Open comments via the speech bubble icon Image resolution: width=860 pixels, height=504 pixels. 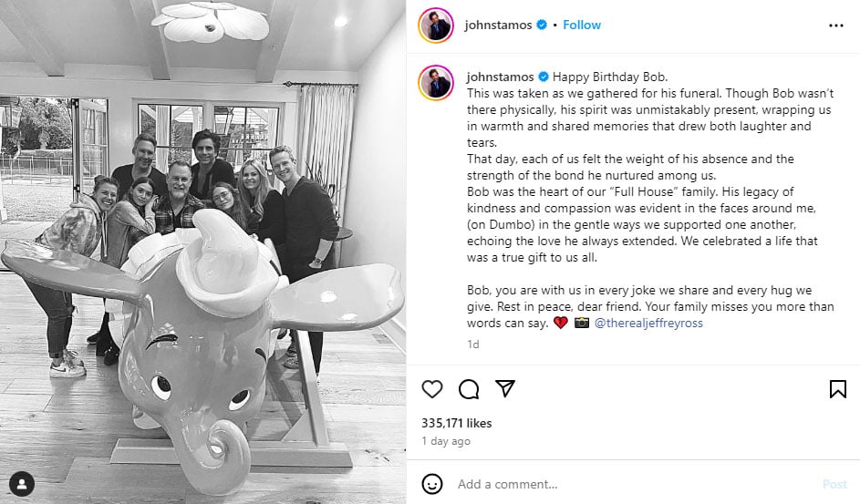tap(469, 389)
